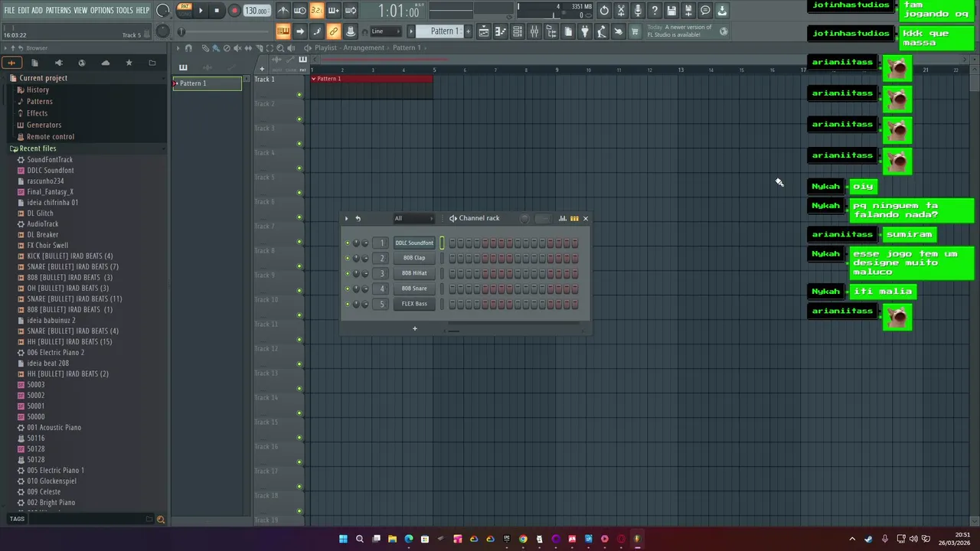Open the FILE menu
The image size is (980, 551).
coord(9,10)
